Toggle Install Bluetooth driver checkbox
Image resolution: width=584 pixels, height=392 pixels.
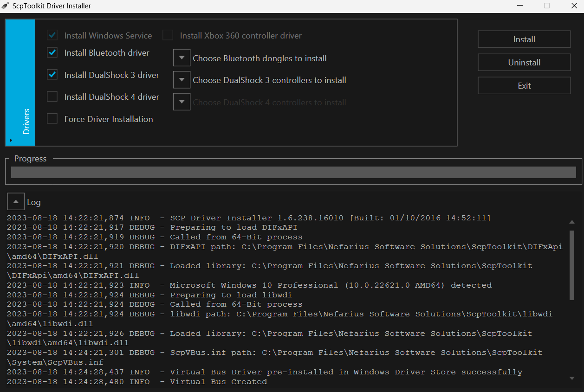pyautogui.click(x=52, y=53)
